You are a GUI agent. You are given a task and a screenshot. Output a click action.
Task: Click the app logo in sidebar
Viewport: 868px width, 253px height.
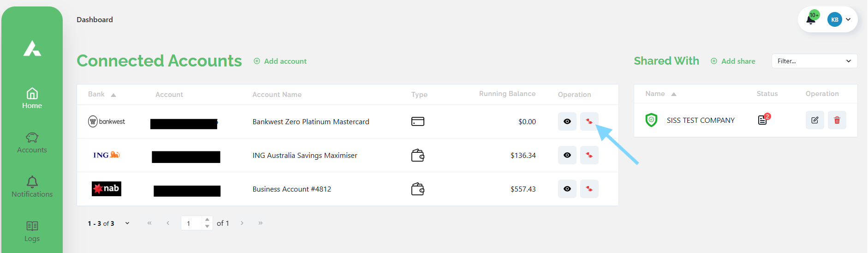coord(32,48)
